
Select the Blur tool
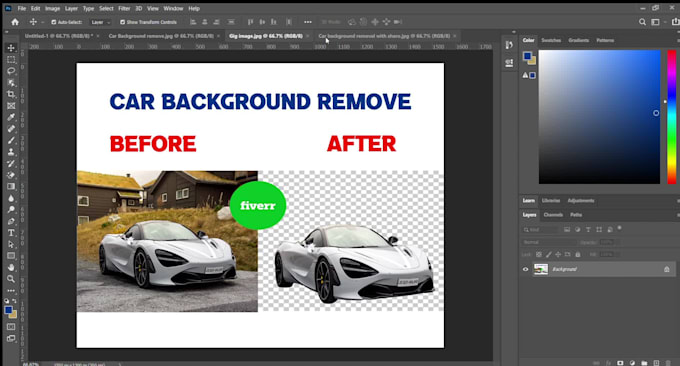point(11,198)
